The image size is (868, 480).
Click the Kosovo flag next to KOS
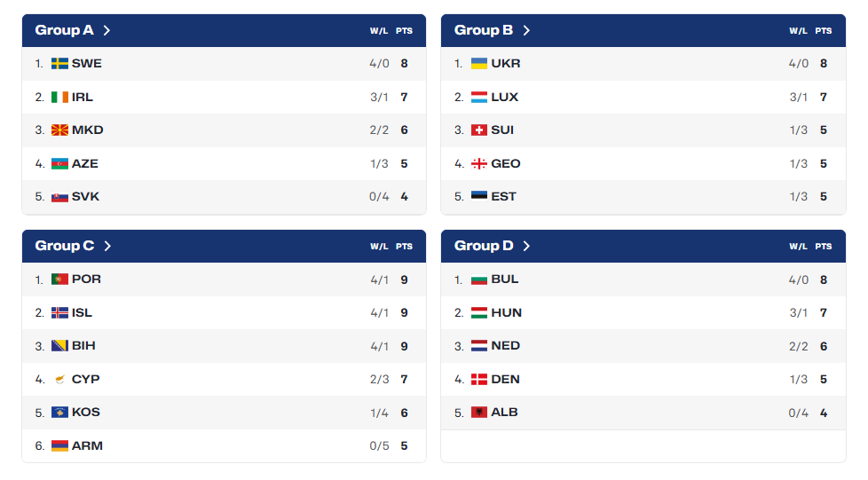59,413
